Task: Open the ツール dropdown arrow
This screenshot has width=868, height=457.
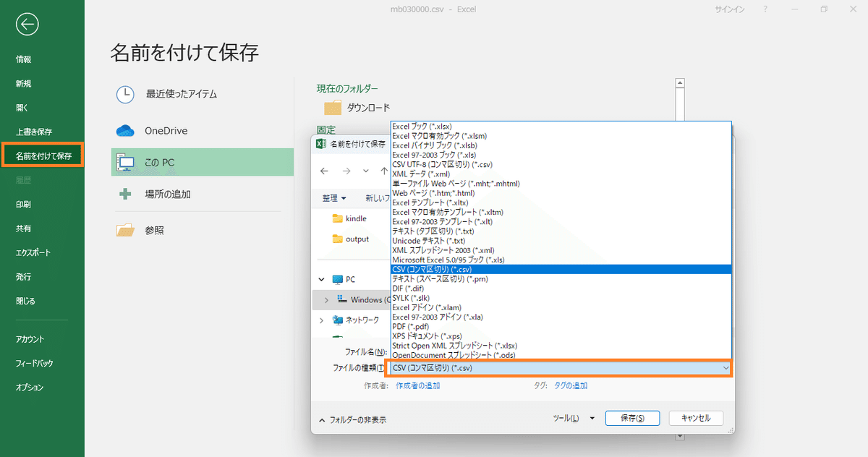Action: tap(592, 418)
